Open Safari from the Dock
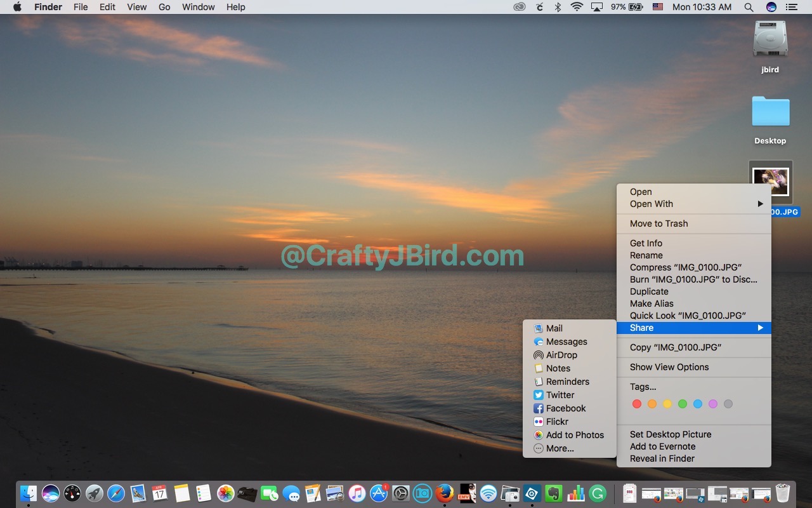The image size is (812, 508). click(x=116, y=493)
